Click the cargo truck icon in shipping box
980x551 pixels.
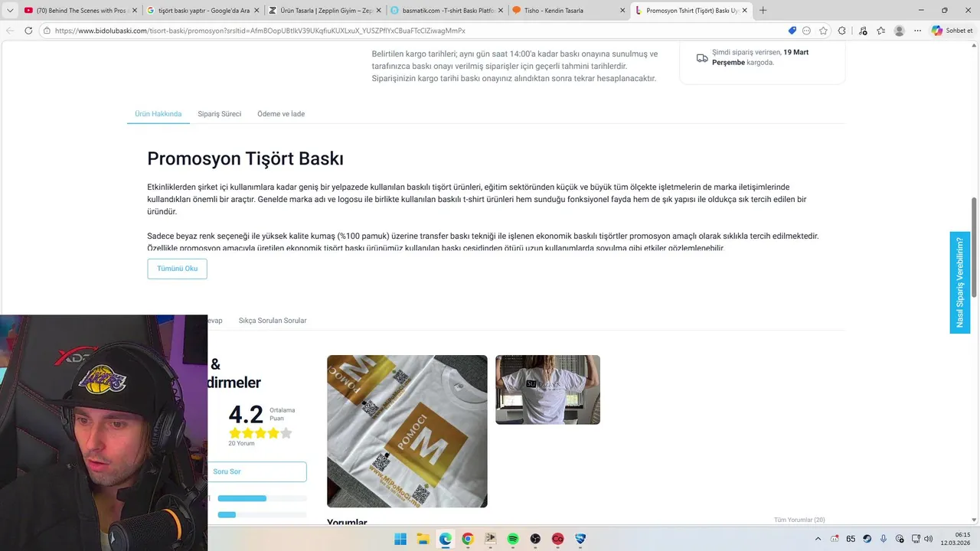pyautogui.click(x=702, y=57)
